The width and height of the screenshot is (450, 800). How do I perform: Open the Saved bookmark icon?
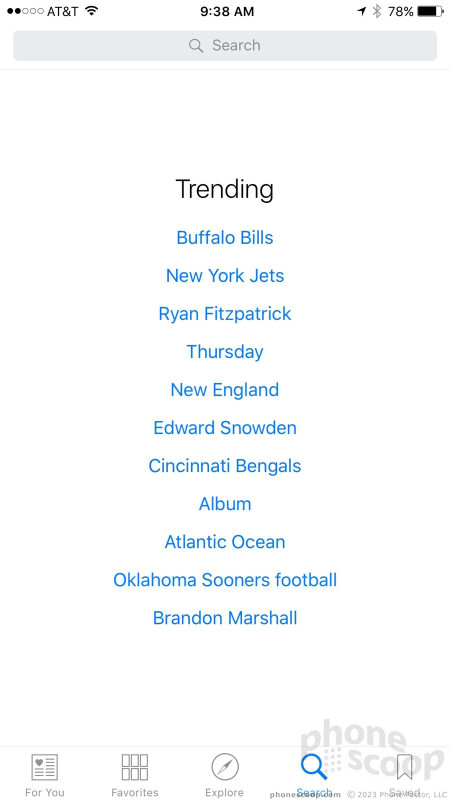[405, 767]
